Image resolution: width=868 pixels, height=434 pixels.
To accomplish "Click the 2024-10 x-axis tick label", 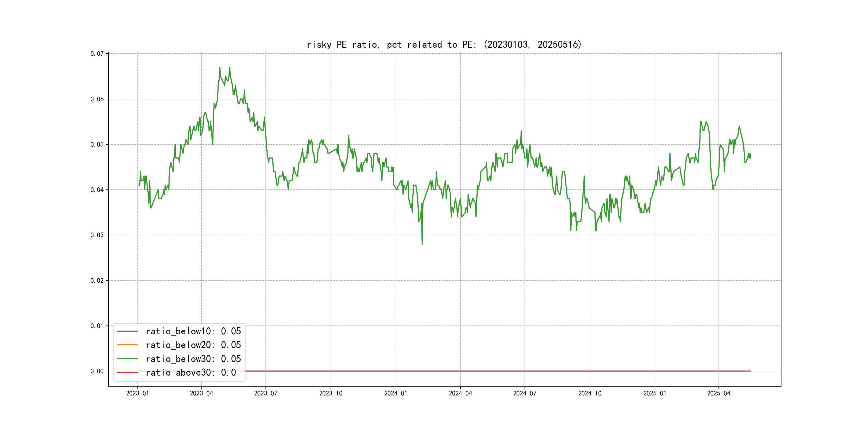I will click(x=590, y=393).
